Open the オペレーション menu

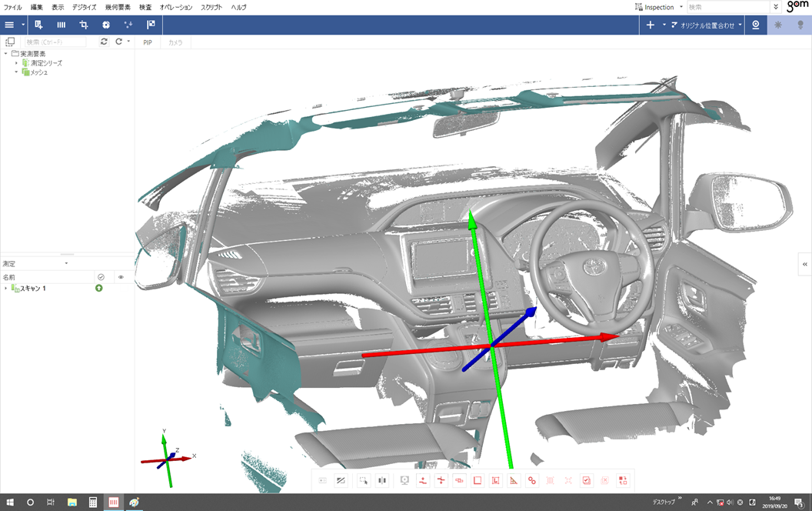(x=175, y=7)
